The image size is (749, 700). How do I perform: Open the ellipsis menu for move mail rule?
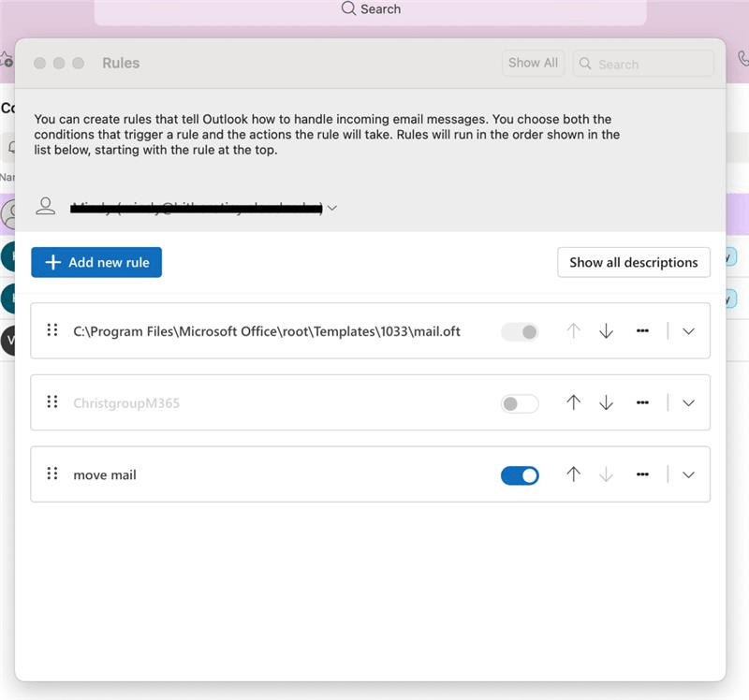click(x=642, y=474)
